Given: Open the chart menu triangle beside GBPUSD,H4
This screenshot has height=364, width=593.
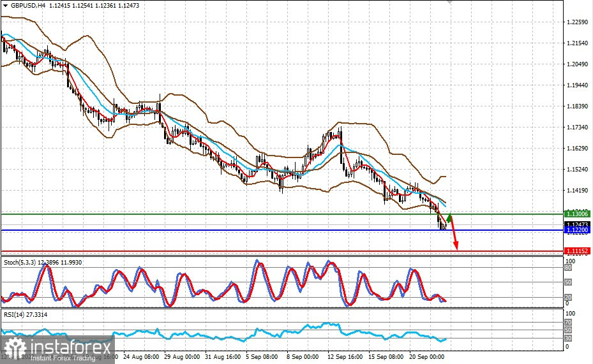Looking at the screenshot, I should [5, 6].
